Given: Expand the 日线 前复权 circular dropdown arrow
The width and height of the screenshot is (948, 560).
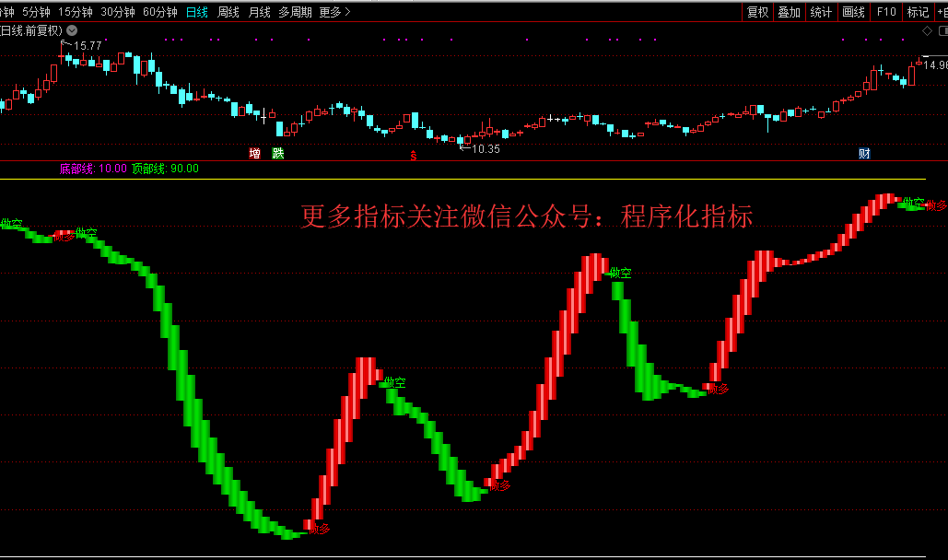Looking at the screenshot, I should click(72, 30).
